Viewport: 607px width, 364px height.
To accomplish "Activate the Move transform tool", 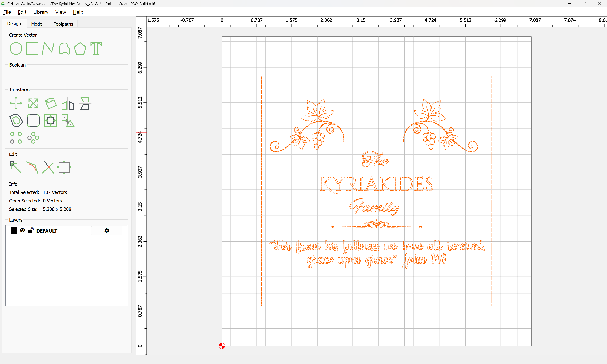I will [16, 103].
